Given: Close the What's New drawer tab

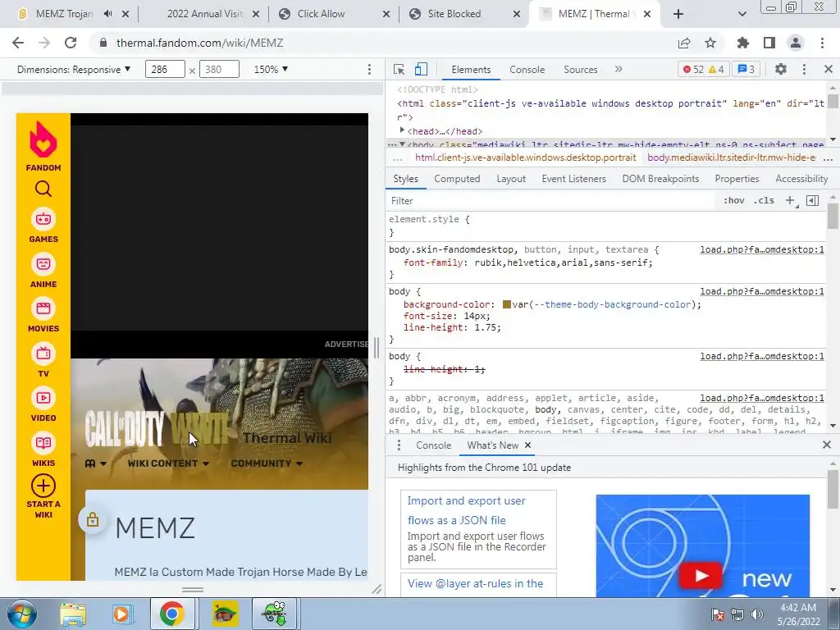Looking at the screenshot, I should 527,445.
